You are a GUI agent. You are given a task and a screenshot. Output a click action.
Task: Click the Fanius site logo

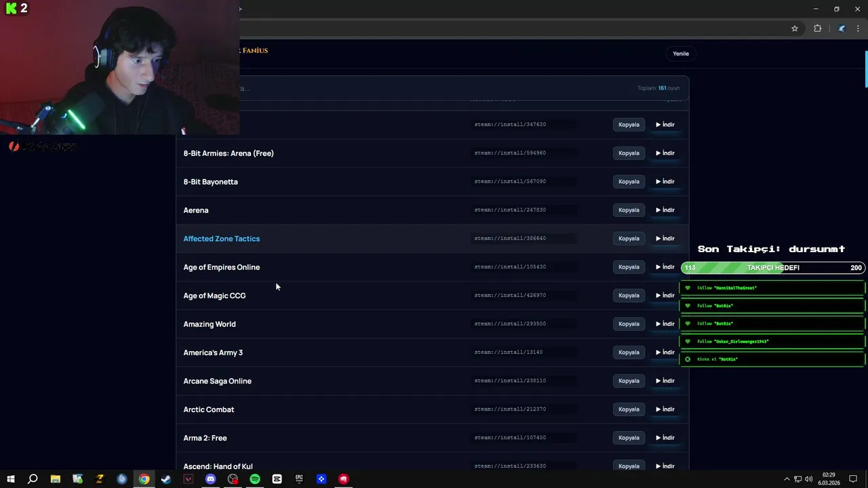coord(254,50)
